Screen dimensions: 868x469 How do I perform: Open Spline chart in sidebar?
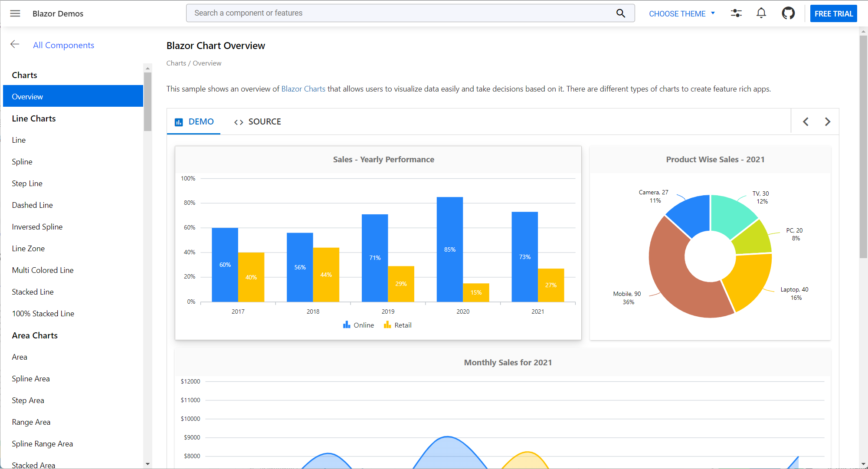pyautogui.click(x=22, y=162)
